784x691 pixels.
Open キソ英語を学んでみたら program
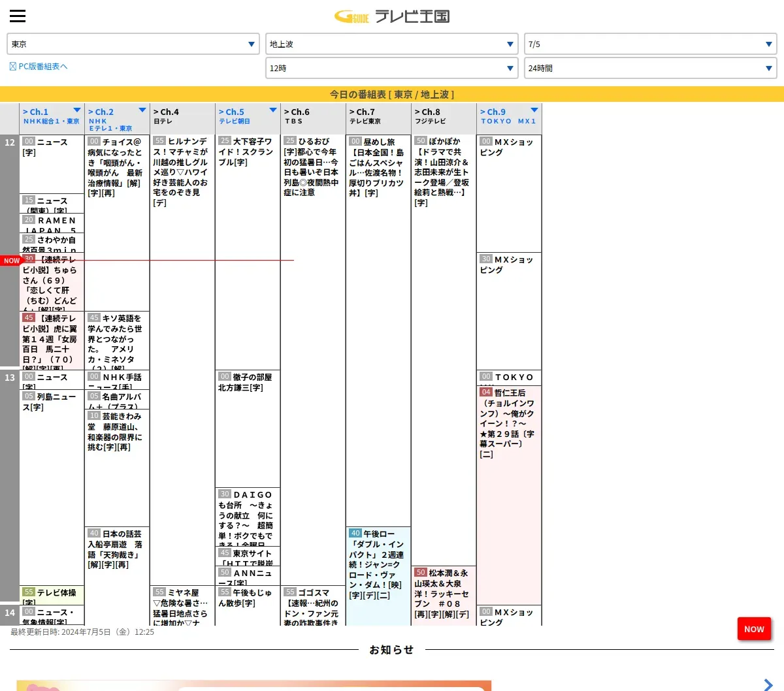[x=117, y=341]
